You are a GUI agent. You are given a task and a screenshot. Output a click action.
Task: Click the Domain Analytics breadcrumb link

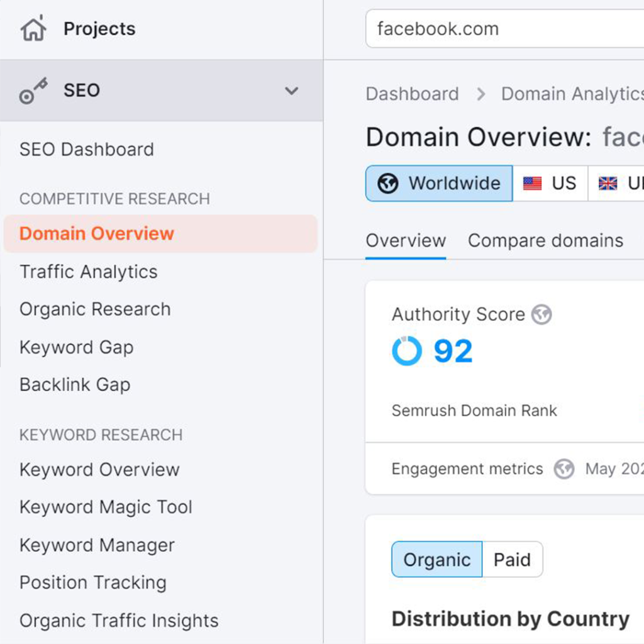click(x=572, y=94)
